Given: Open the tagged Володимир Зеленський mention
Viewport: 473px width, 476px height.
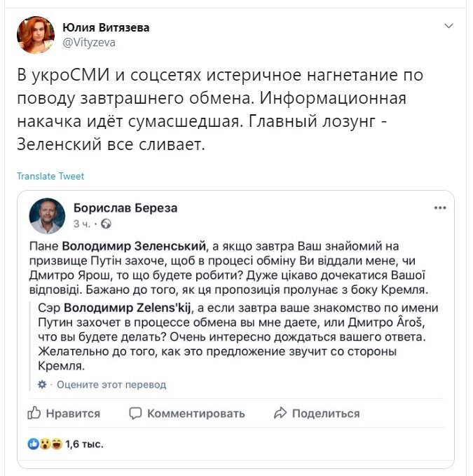Looking at the screenshot, I should [134, 246].
